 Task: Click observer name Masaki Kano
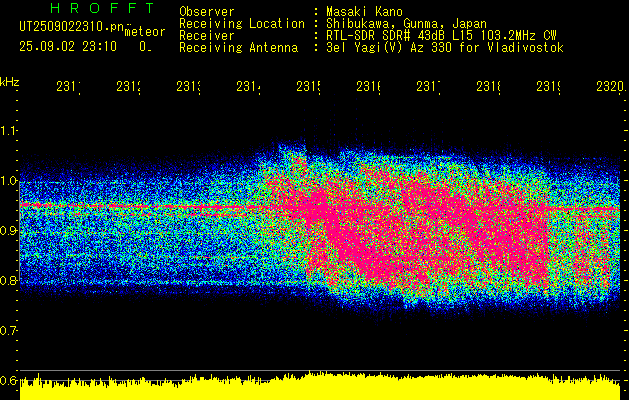pos(364,12)
